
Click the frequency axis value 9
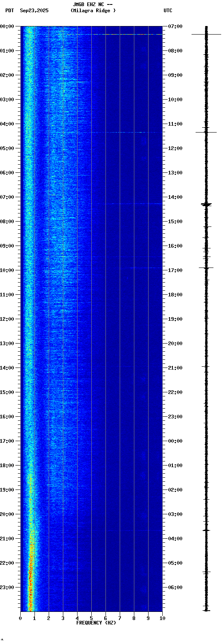[x=148, y=618]
